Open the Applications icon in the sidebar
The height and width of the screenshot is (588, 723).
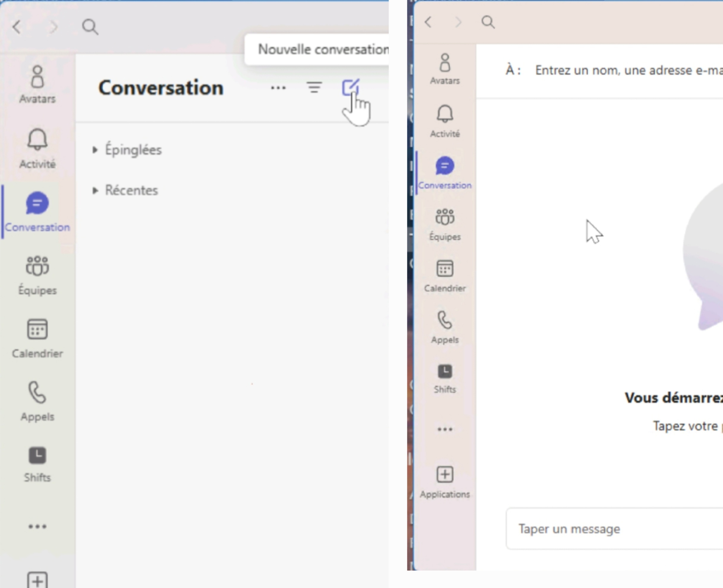point(445,476)
